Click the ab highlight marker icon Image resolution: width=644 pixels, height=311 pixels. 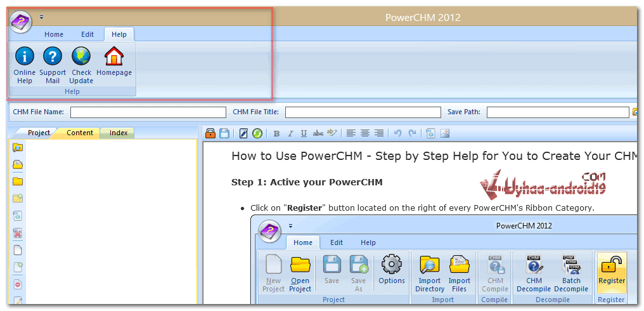pos(332,133)
